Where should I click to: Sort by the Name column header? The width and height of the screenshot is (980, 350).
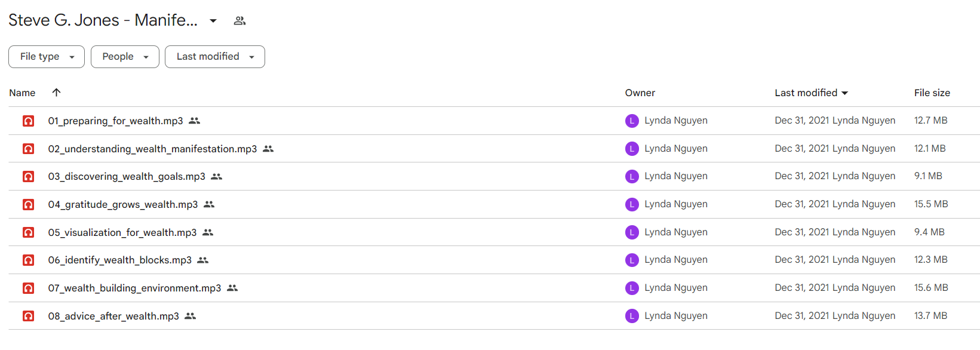point(22,93)
